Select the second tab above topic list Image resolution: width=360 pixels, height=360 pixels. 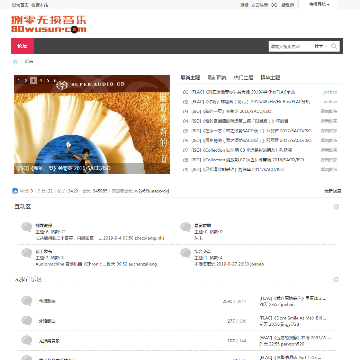(217, 77)
